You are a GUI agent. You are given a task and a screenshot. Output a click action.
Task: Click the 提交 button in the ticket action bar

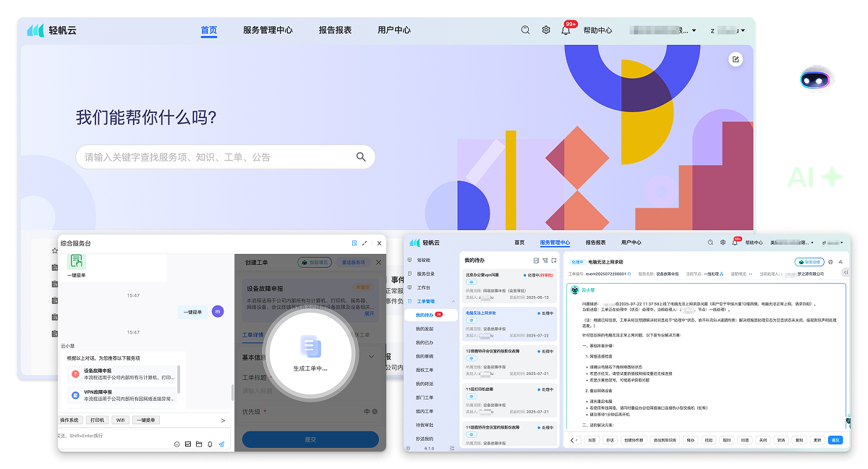tap(835, 439)
